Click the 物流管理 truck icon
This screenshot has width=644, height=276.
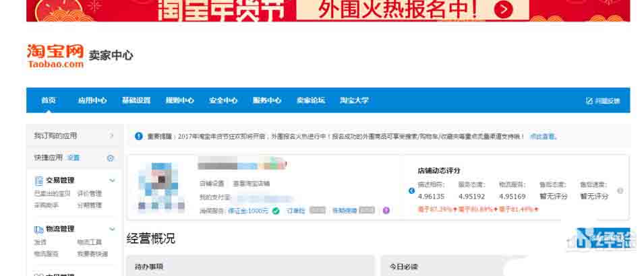[39, 230]
